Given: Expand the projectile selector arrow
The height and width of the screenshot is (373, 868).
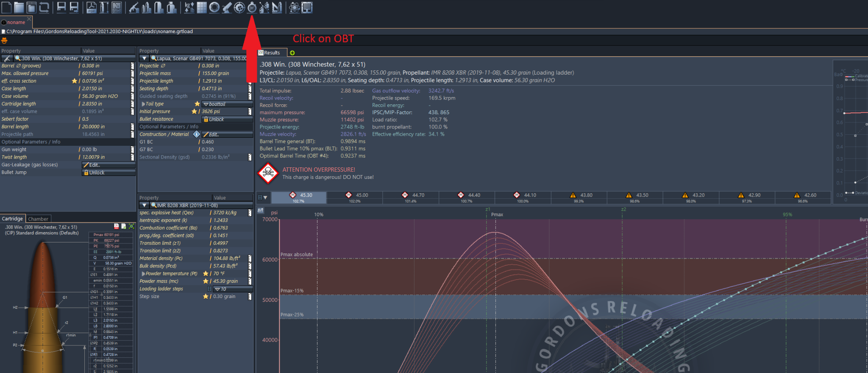Looking at the screenshot, I should (x=145, y=58).
